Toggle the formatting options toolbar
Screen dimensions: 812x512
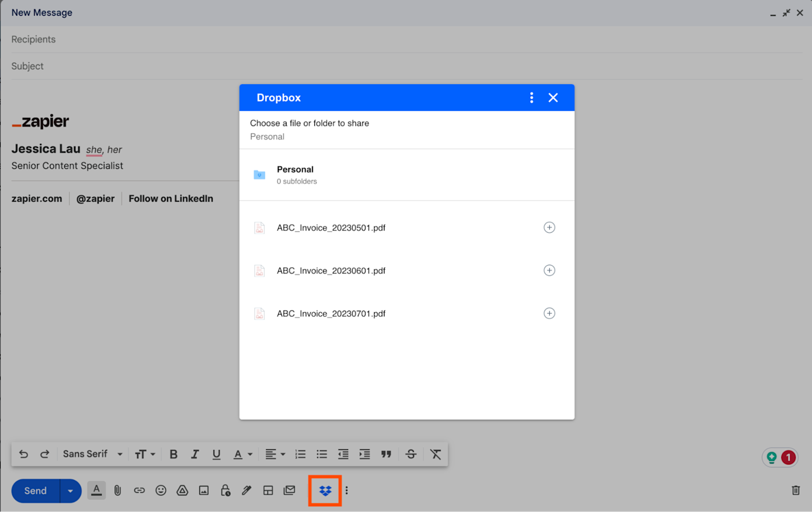point(97,491)
